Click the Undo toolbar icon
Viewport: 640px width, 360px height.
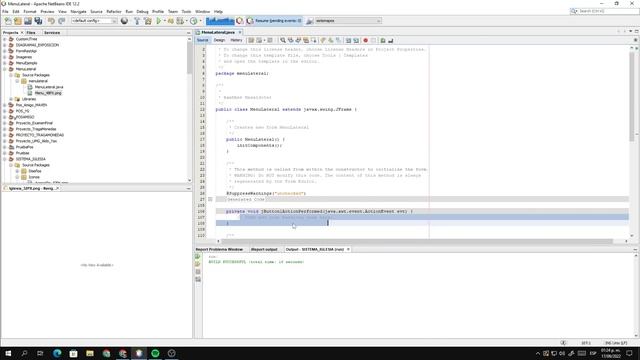(51, 21)
